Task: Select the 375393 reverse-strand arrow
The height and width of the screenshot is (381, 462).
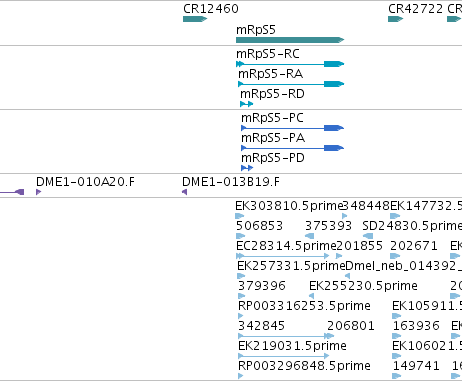Action: pos(309,236)
